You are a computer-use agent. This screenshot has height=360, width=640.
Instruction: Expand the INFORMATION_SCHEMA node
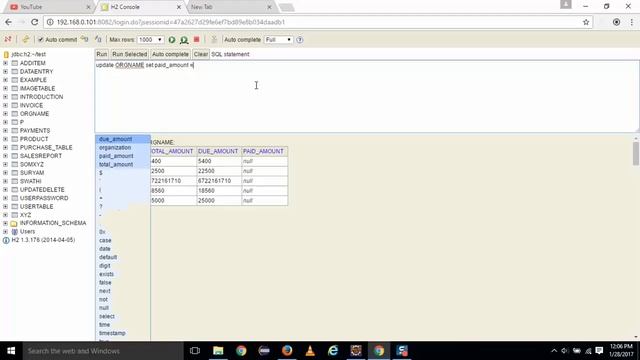(x=5, y=223)
